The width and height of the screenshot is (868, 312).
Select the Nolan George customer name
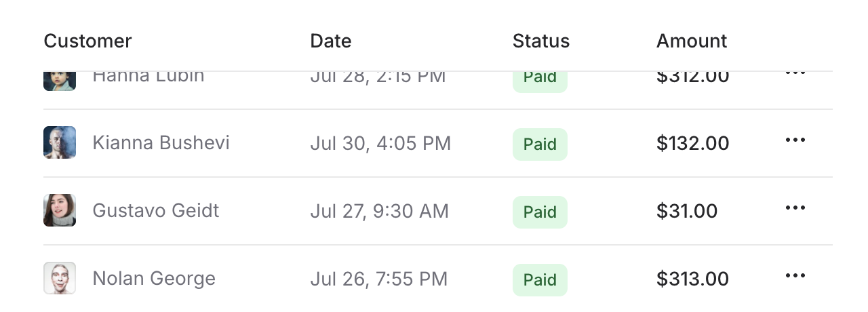[154, 279]
